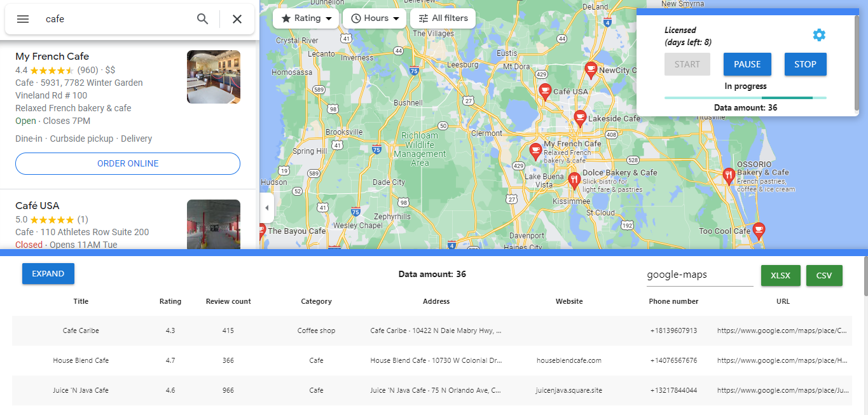868x415 pixels.
Task: Select the House Blend Cafe title cell
Action: click(81, 360)
